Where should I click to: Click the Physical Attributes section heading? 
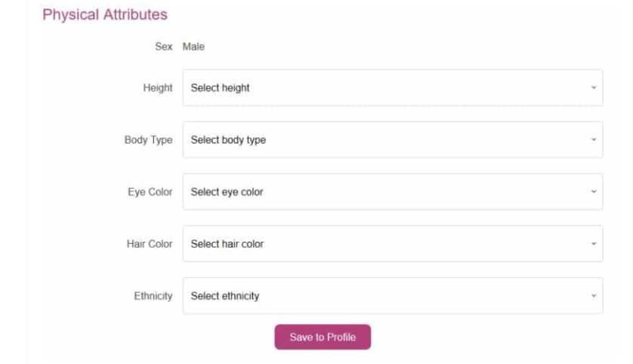[x=105, y=14]
